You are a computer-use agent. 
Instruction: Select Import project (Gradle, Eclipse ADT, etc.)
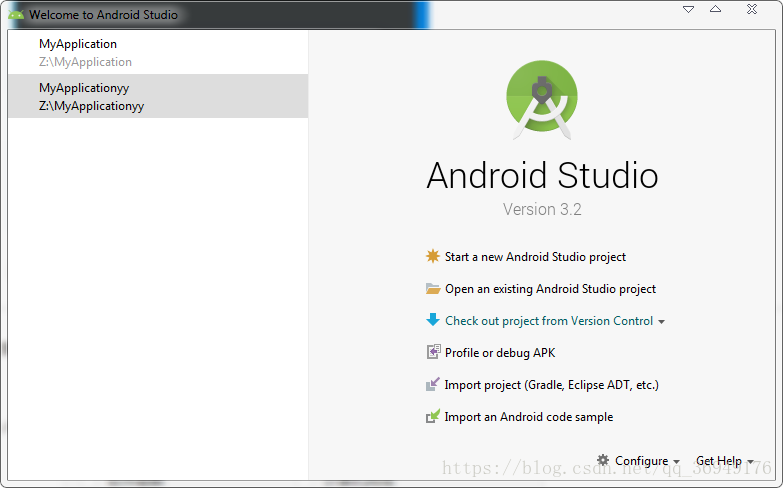click(x=551, y=385)
